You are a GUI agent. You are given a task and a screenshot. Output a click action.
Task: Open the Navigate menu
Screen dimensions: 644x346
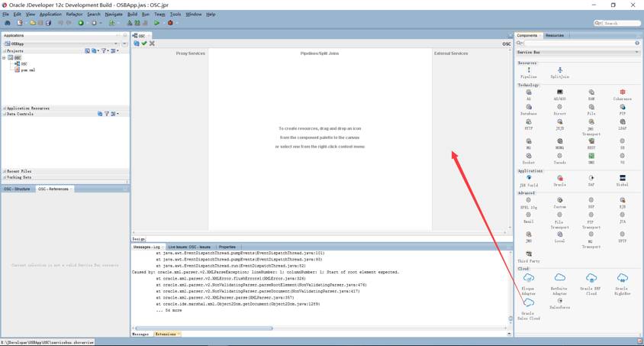click(x=114, y=15)
